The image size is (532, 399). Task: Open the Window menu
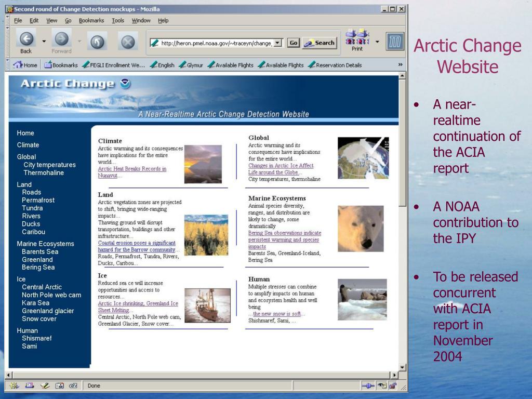pyautogui.click(x=141, y=20)
